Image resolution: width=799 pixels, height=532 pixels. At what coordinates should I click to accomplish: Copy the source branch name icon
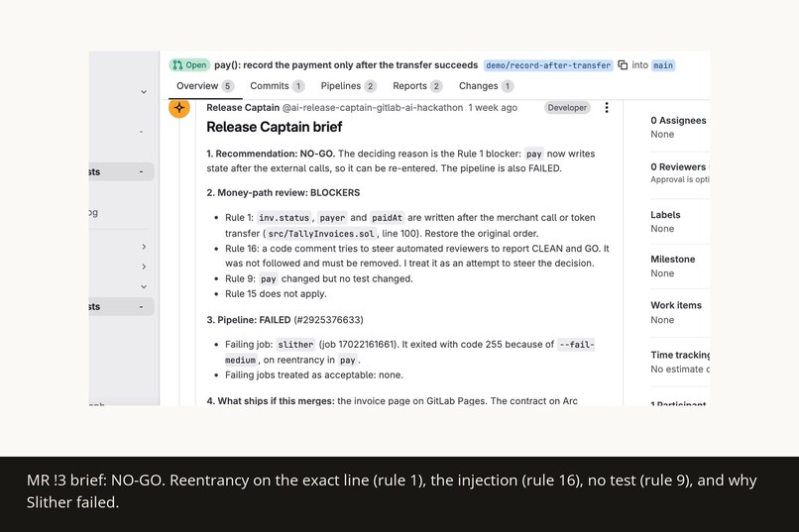[x=623, y=65]
